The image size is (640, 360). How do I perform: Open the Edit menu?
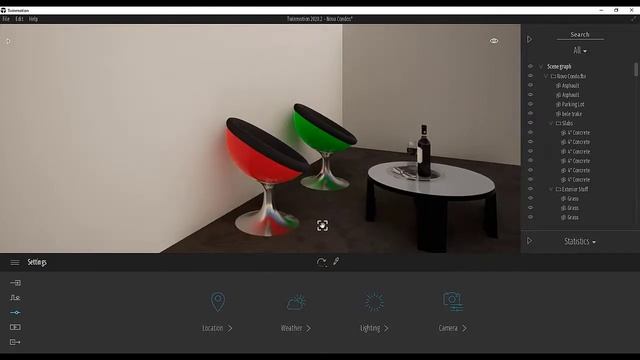coord(19,19)
